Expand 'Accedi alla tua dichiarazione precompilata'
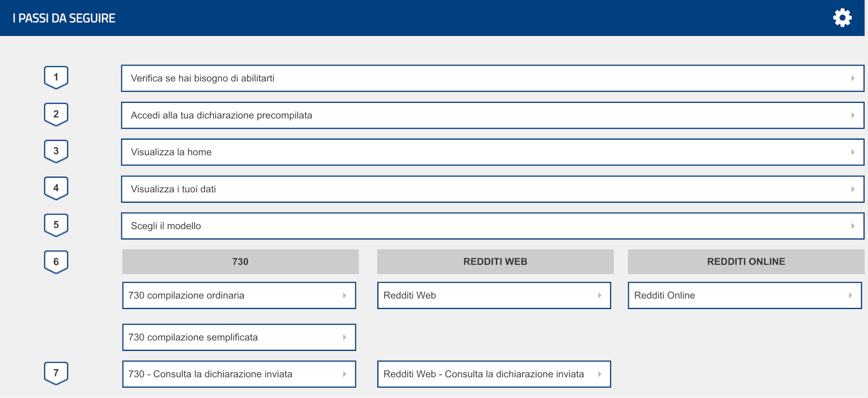This screenshot has height=398, width=868. [x=492, y=115]
